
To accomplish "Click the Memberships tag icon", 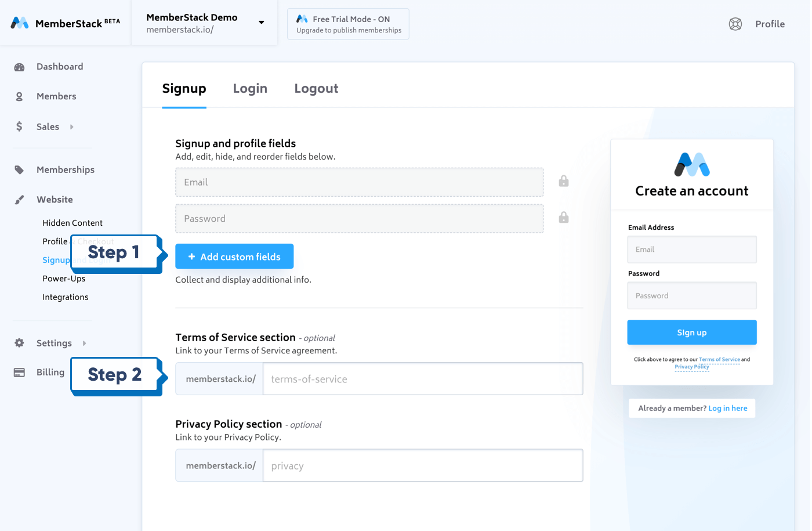I will tap(19, 170).
